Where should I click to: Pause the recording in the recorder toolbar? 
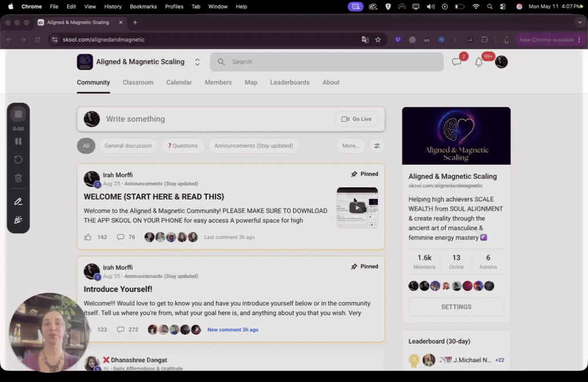[18, 141]
